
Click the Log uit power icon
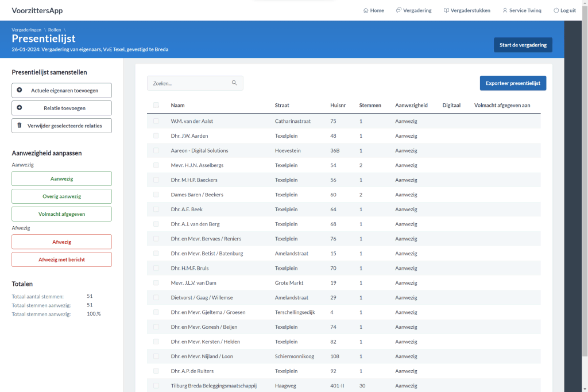(556, 10)
